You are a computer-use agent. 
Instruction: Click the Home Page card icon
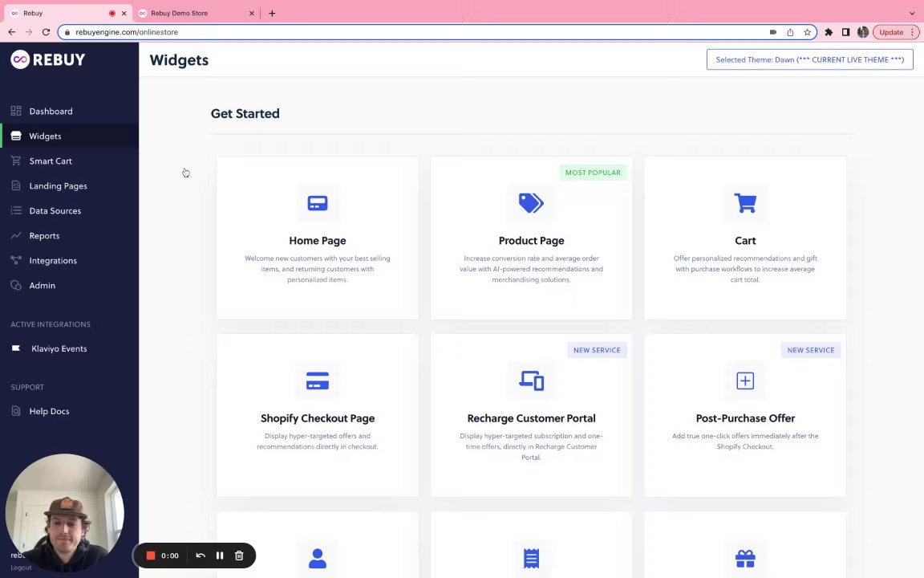pos(318,203)
